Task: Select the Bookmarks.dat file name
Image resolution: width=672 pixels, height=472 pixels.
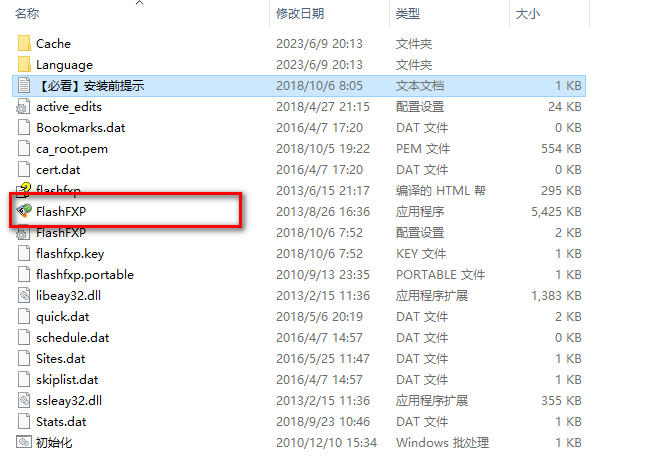Action: 81,128
